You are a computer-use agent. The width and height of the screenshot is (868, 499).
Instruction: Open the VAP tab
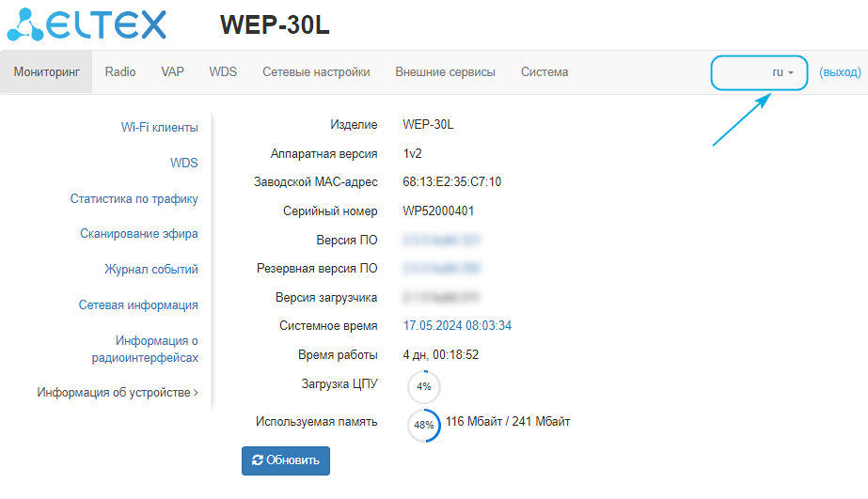click(x=172, y=72)
